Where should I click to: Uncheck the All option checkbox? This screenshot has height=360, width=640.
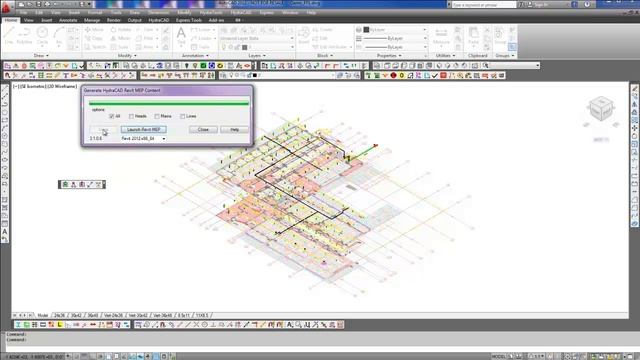click(x=111, y=116)
